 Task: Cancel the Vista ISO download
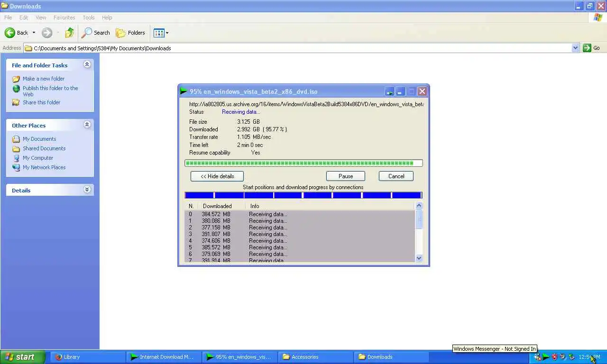(396, 176)
